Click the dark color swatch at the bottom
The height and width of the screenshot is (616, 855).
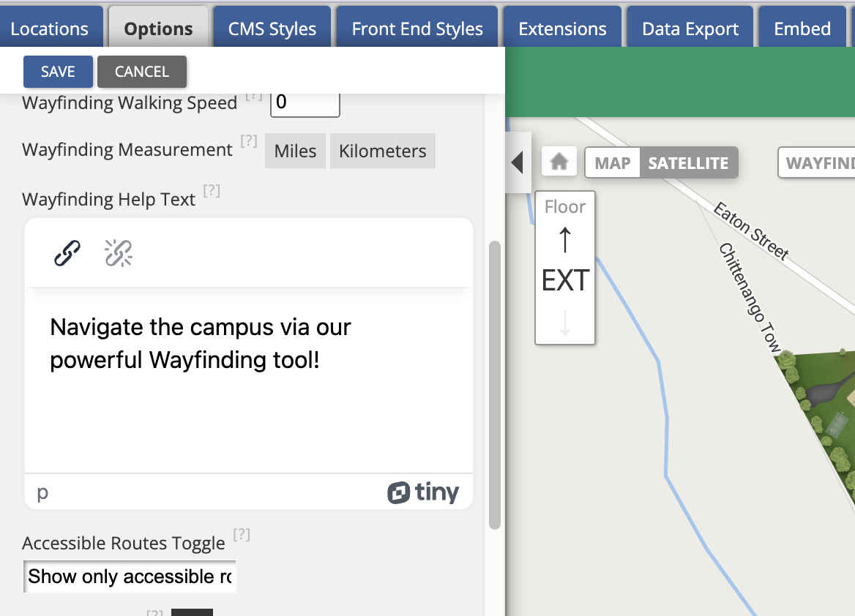tap(192, 612)
